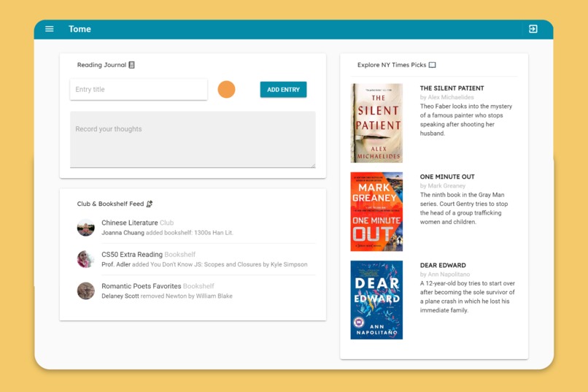Click 'by Alex Michaelides' author line
Screen dimensions: 588x392
[446, 97]
